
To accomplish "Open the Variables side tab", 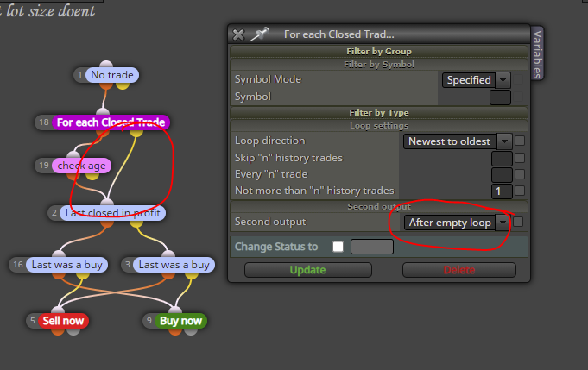I will click(x=537, y=53).
